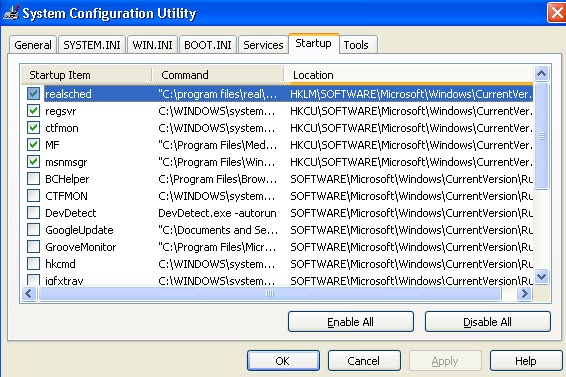Sort by the Startup Item column header
Viewport: 566px width, 377px height.
click(x=86, y=75)
